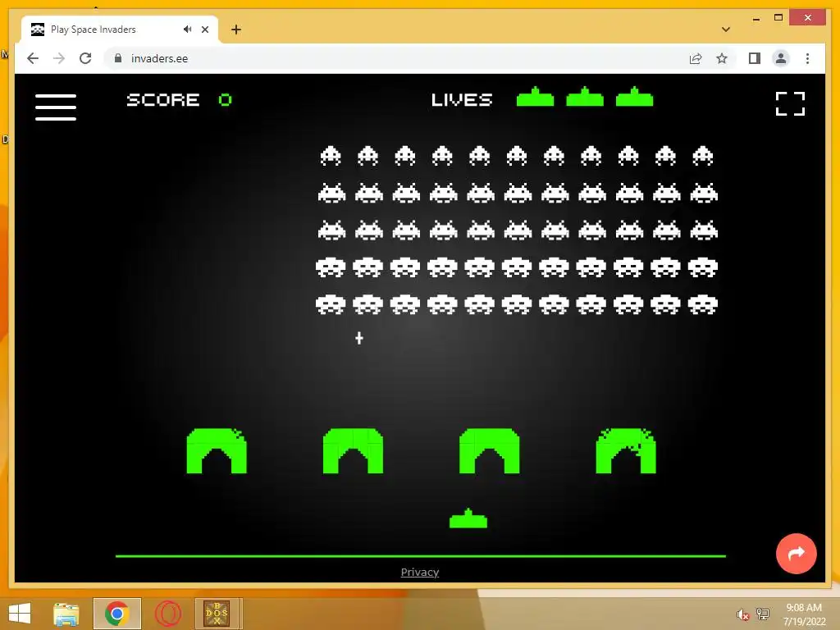
Task: Open DOSBox from the taskbar
Action: pos(217,614)
